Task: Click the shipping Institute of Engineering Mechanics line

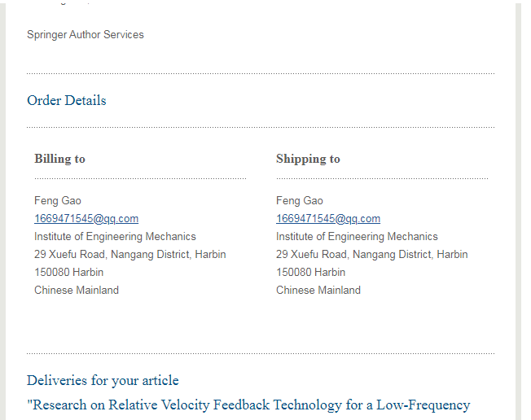Action: coord(357,237)
